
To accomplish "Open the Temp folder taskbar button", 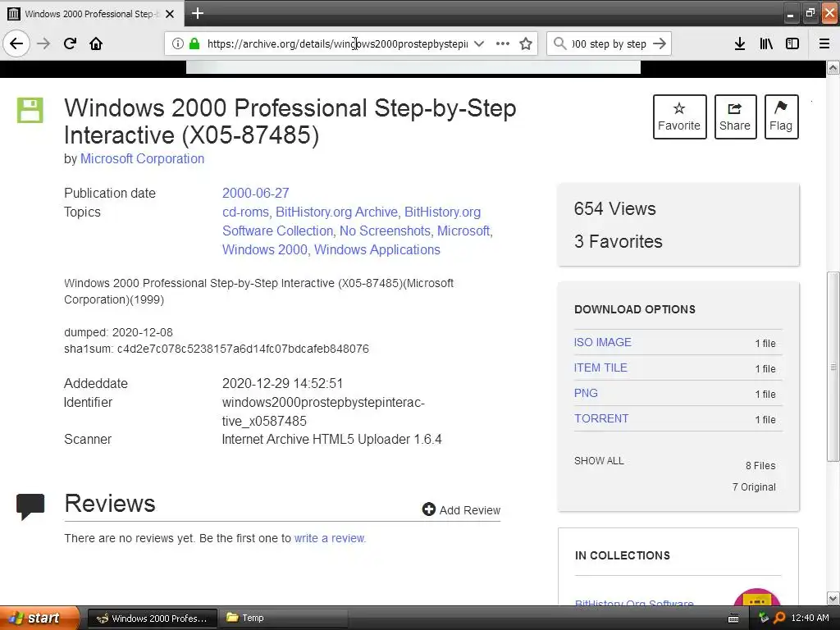I will pyautogui.click(x=283, y=619).
